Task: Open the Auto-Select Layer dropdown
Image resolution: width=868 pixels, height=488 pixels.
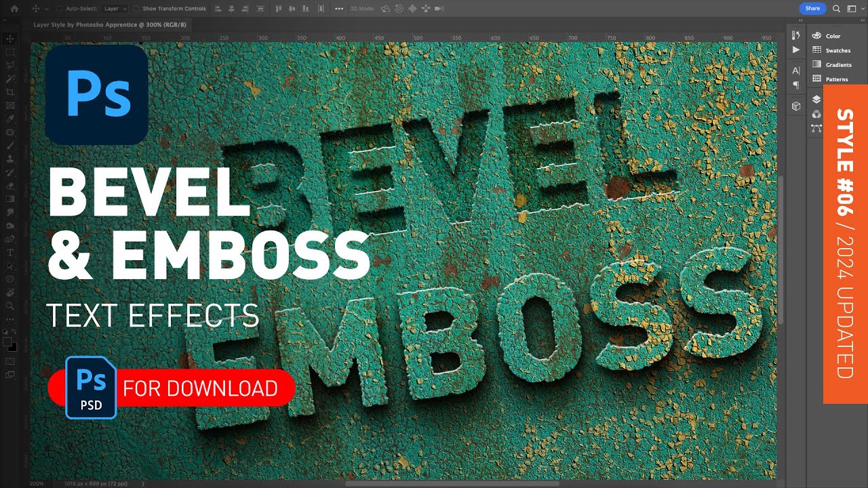Action: click(115, 9)
